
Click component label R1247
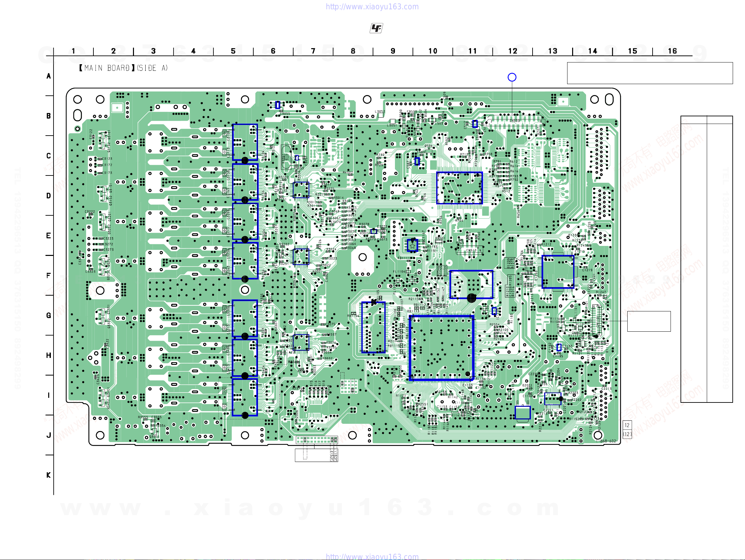click(x=601, y=292)
